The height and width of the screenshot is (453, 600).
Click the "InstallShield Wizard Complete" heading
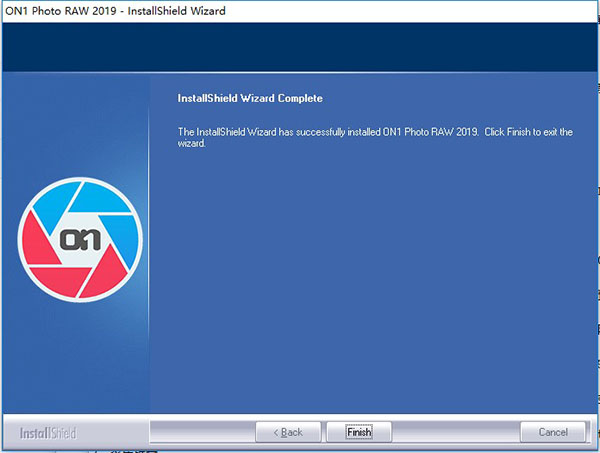(250, 98)
